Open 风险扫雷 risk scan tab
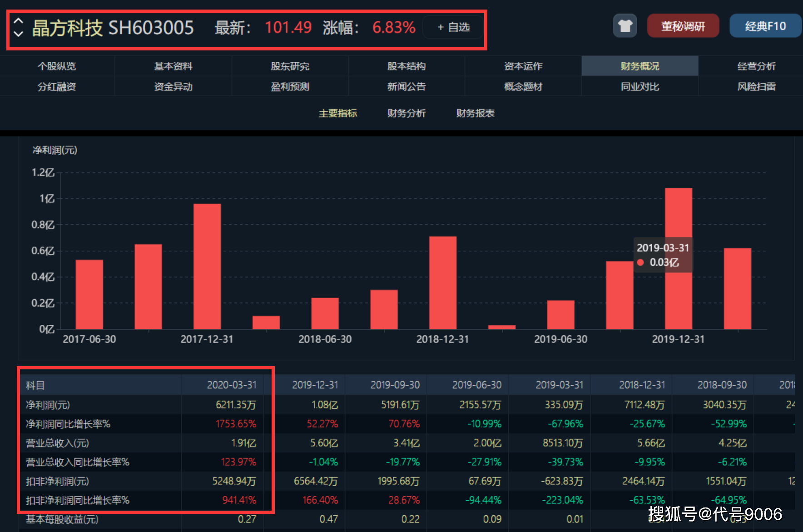 point(756,86)
